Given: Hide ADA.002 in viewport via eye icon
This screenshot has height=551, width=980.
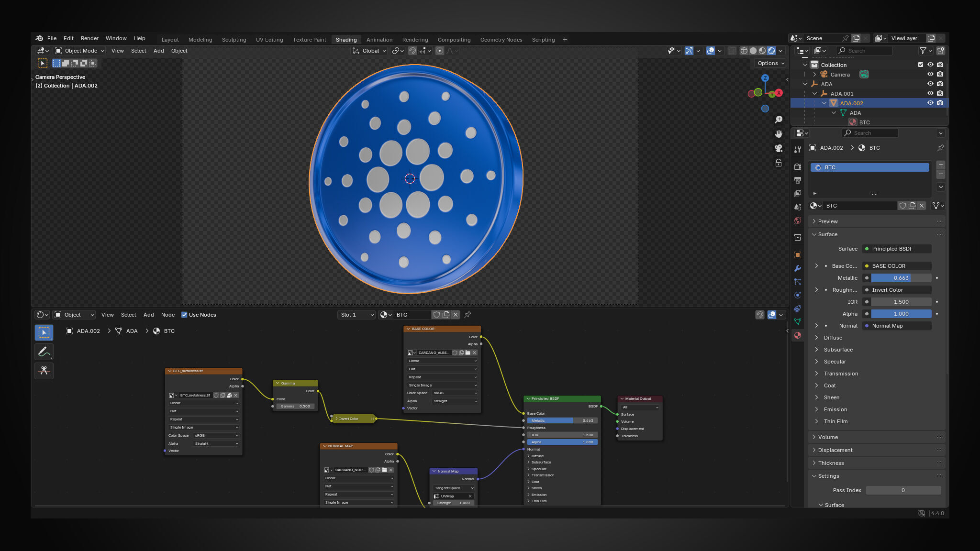Looking at the screenshot, I should pyautogui.click(x=930, y=103).
